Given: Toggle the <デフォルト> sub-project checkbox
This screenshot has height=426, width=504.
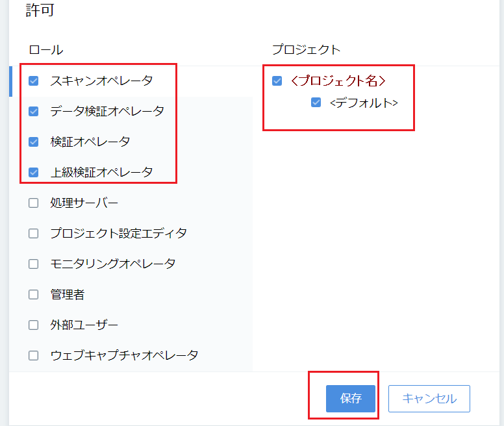Looking at the screenshot, I should 316,103.
